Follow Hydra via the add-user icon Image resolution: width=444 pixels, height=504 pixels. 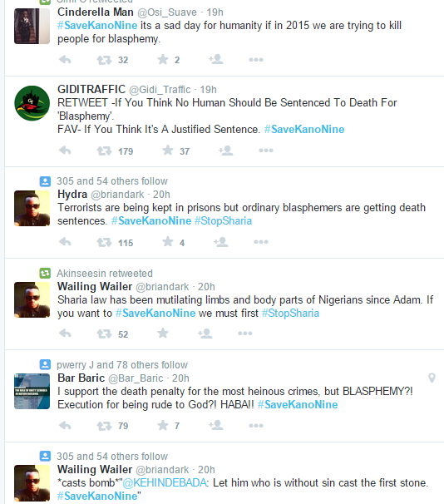[x=221, y=242]
